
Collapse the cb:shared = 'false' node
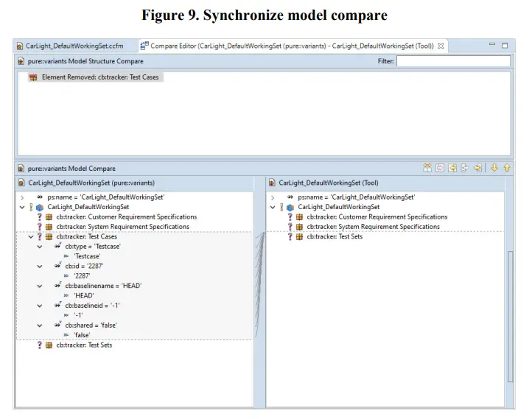pyautogui.click(x=40, y=325)
